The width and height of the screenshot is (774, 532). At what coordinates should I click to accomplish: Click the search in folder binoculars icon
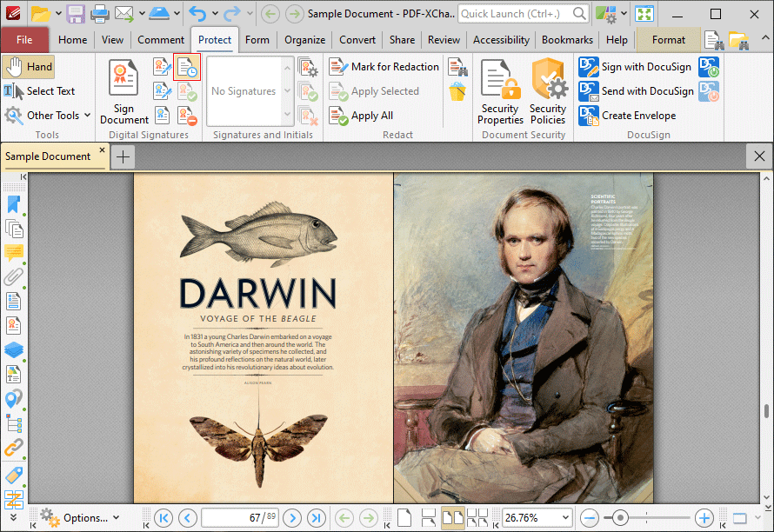click(x=738, y=40)
